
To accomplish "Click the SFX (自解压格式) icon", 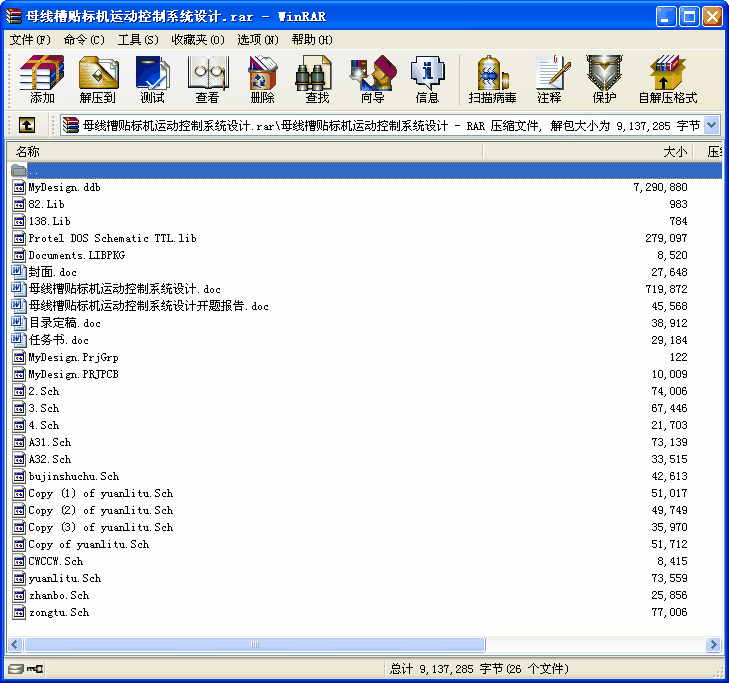I will point(668,79).
